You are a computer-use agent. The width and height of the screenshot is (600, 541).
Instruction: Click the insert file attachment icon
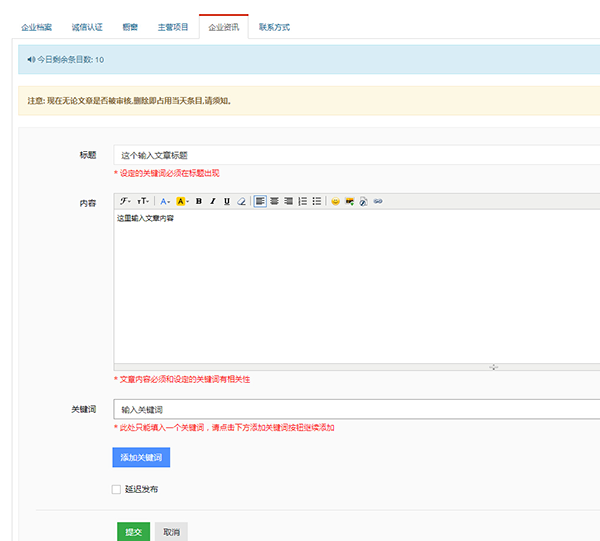(x=364, y=201)
